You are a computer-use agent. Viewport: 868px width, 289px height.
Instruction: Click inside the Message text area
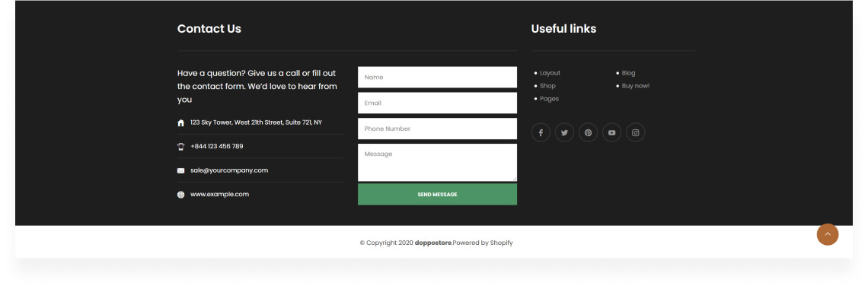[x=437, y=163]
